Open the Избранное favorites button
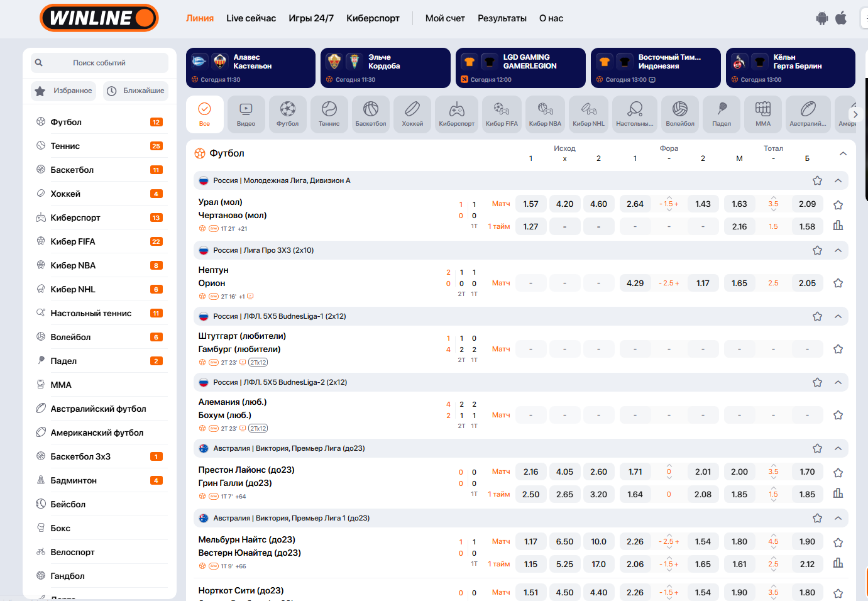 pyautogui.click(x=63, y=91)
